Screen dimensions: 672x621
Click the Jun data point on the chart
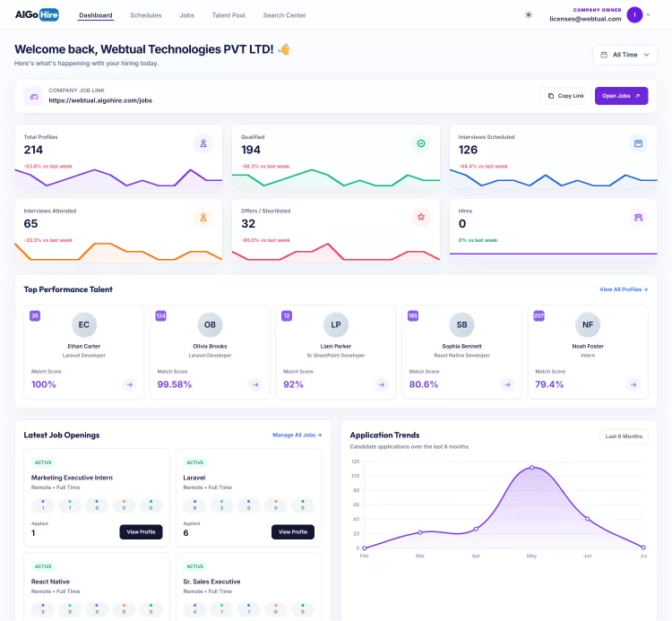[x=588, y=519]
